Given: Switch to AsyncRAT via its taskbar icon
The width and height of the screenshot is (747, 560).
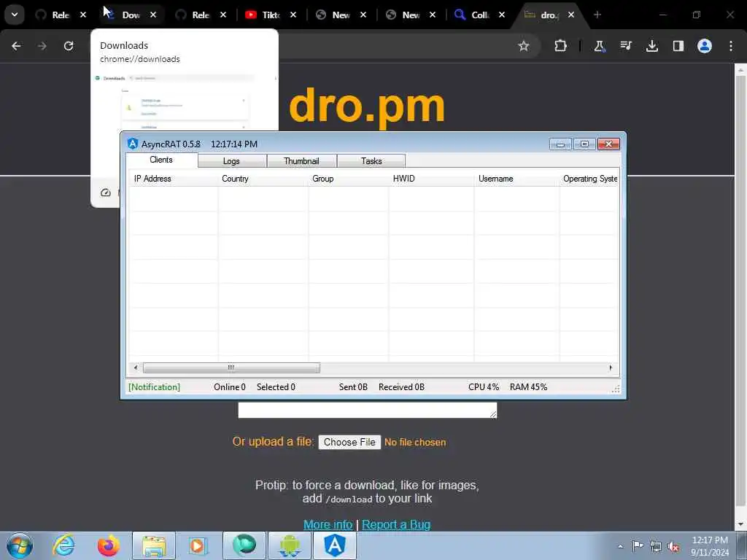Looking at the screenshot, I should 335,545.
